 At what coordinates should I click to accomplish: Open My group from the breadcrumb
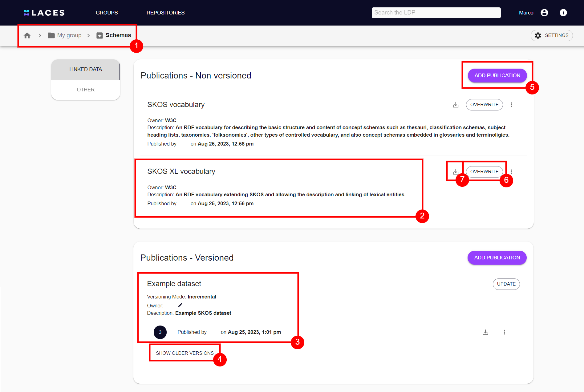tap(69, 35)
